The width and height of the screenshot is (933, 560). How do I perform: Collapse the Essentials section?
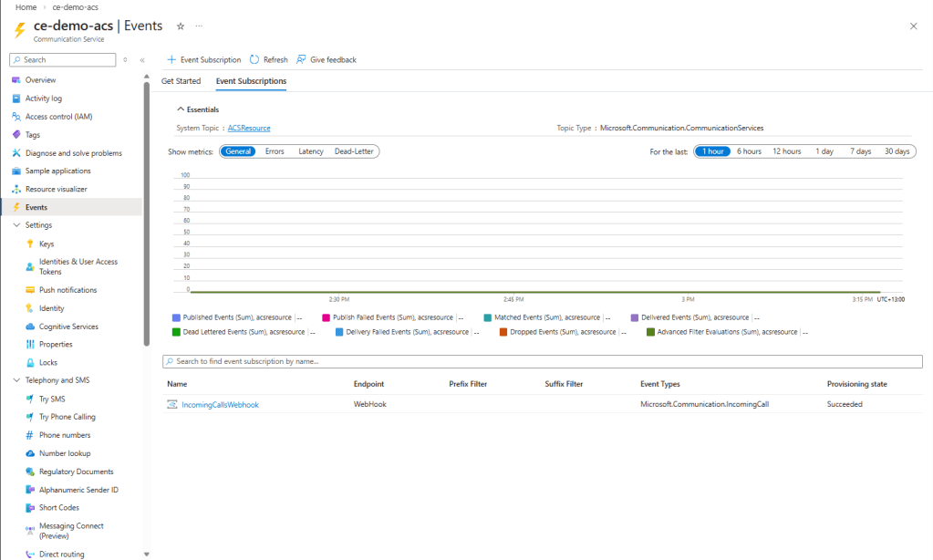click(181, 109)
